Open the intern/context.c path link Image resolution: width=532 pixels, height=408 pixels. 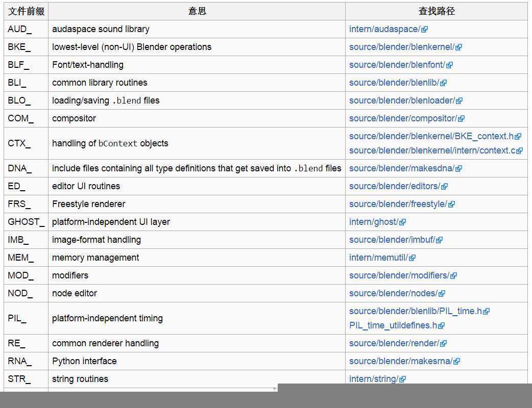[432, 150]
